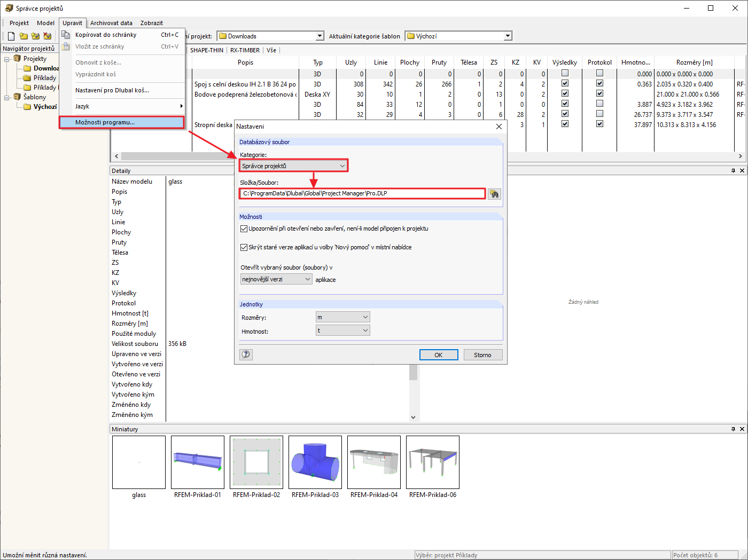Choose Nastavení pro Dlubal koš menu item
Viewport: 748px width, 560px height.
point(122,90)
